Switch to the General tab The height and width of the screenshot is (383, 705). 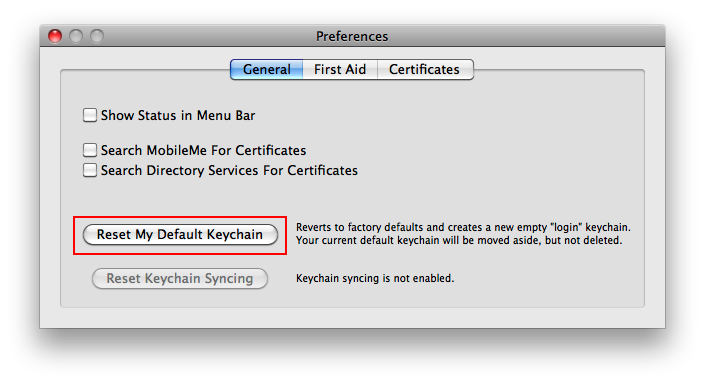[267, 70]
